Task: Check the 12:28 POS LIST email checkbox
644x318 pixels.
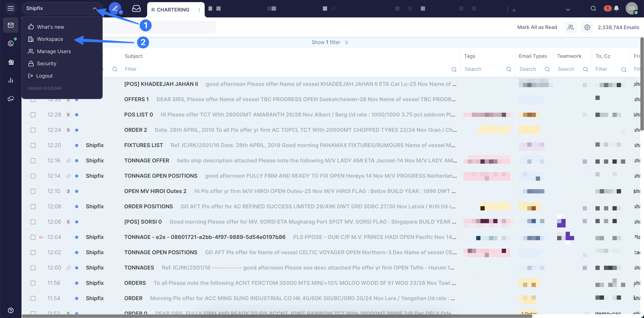Action: tap(33, 115)
